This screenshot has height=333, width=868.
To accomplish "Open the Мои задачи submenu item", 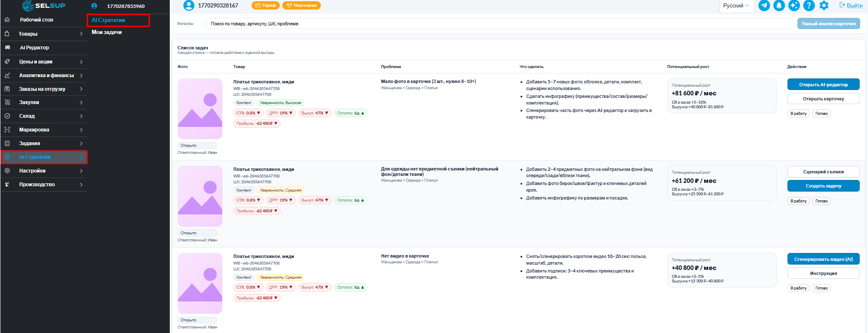I will click(107, 32).
